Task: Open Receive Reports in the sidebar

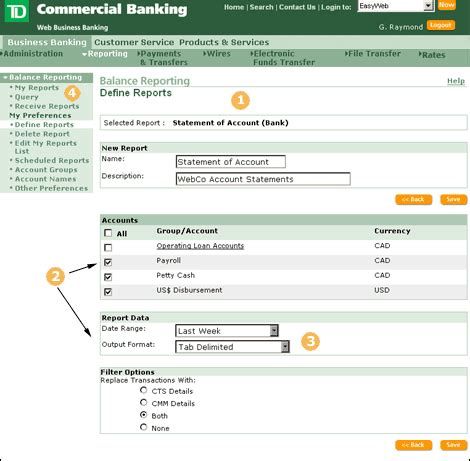Action: (47, 106)
